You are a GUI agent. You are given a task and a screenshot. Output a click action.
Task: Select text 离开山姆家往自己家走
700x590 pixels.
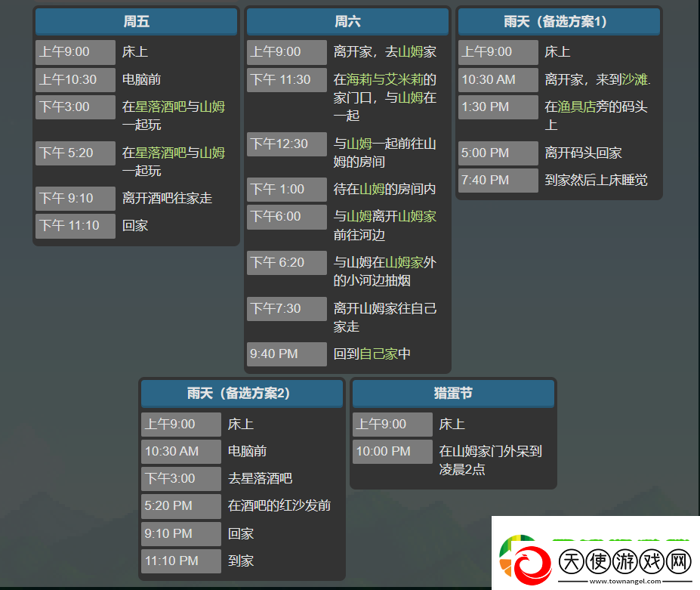click(385, 317)
